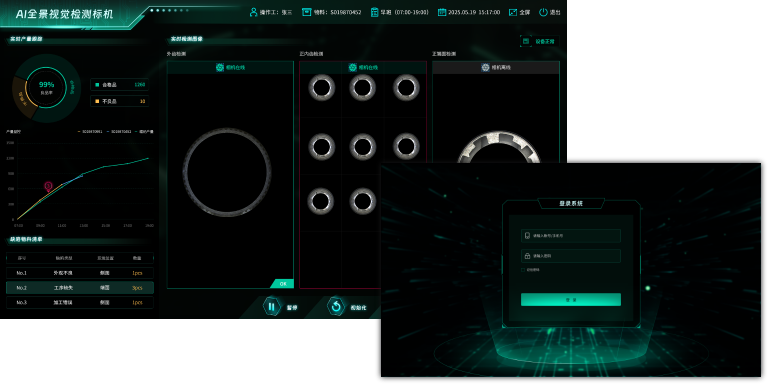Image resolution: width=770 pixels, height=386 pixels.
Task: Click the camera online gear in middle panel
Action: [352, 67]
